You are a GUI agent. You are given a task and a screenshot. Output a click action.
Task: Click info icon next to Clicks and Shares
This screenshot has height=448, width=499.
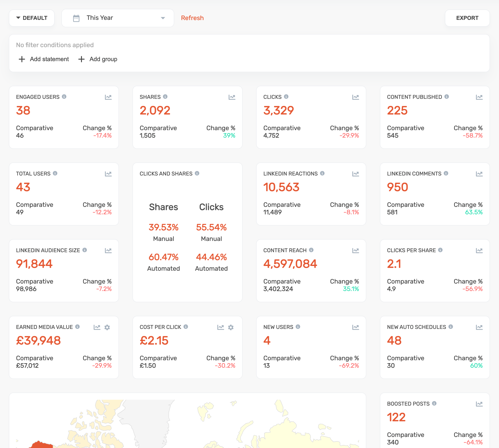[197, 173]
